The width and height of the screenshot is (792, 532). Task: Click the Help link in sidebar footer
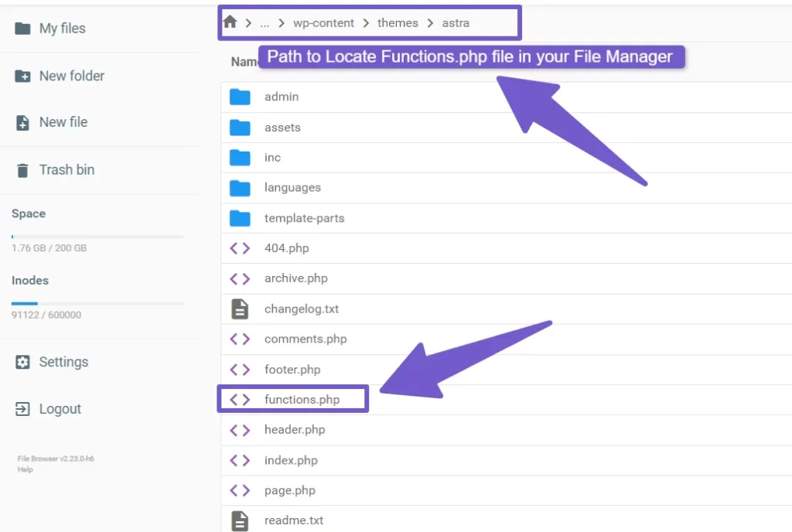point(25,469)
